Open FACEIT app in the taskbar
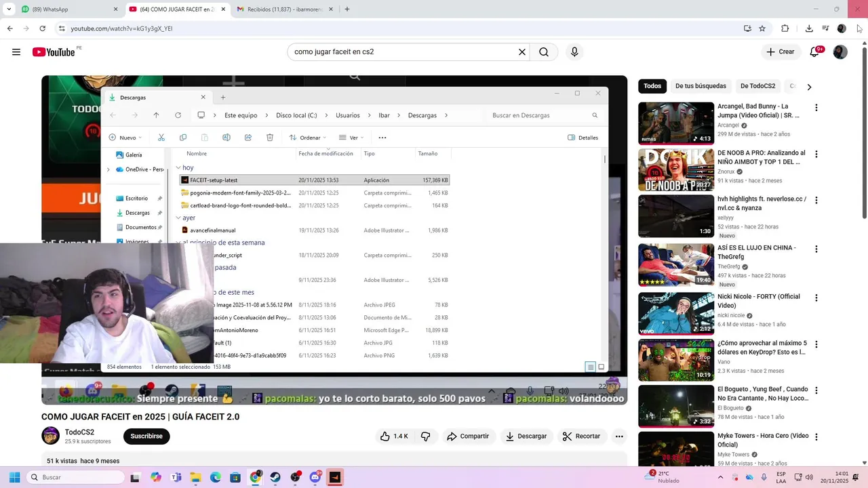 pos(335,477)
